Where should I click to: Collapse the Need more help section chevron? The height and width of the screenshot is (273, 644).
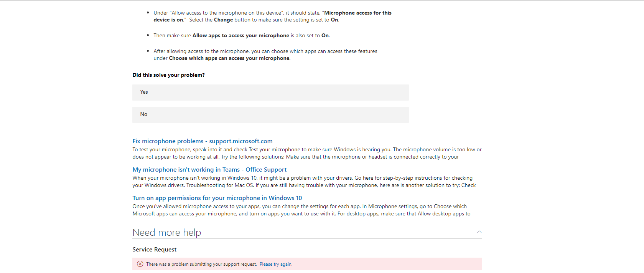[479, 232]
